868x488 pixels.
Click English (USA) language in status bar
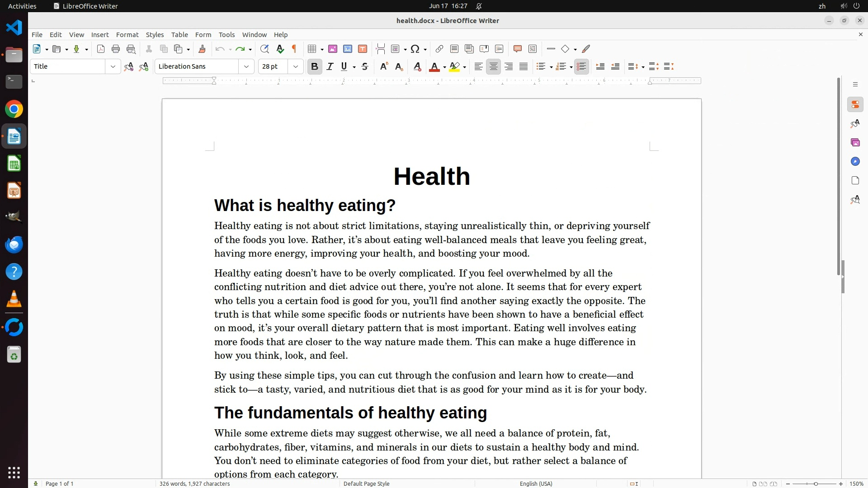pyautogui.click(x=536, y=483)
